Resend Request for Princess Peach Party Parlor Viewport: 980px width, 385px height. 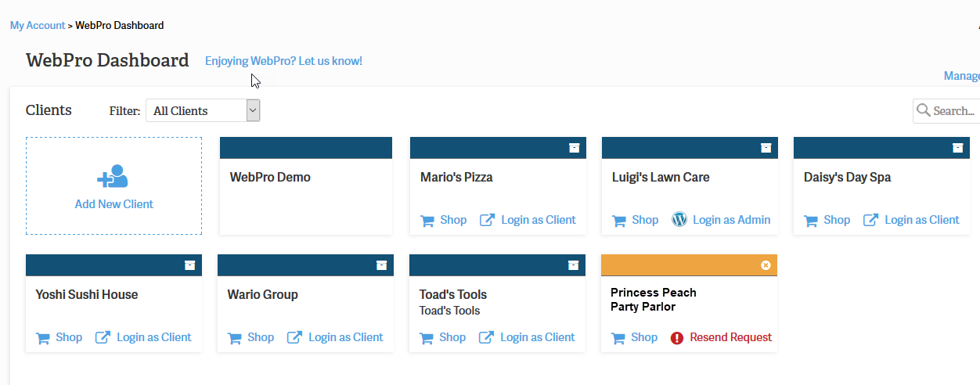[x=730, y=337]
